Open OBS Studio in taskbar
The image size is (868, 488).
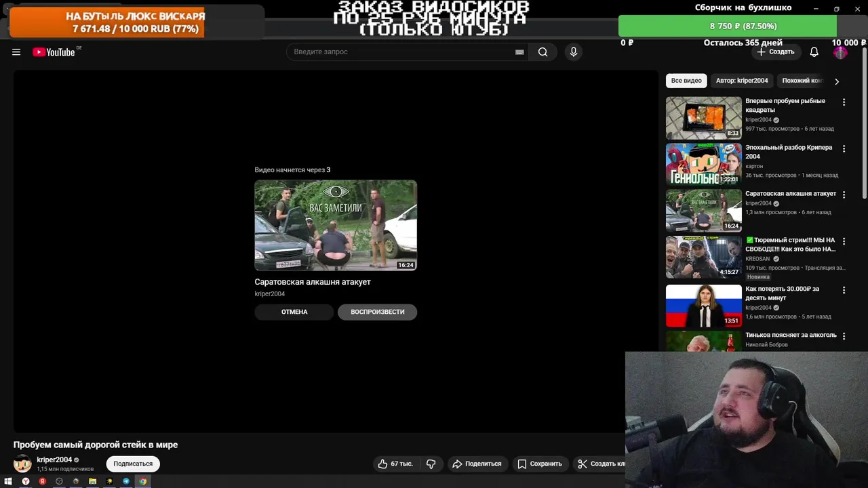[59, 481]
